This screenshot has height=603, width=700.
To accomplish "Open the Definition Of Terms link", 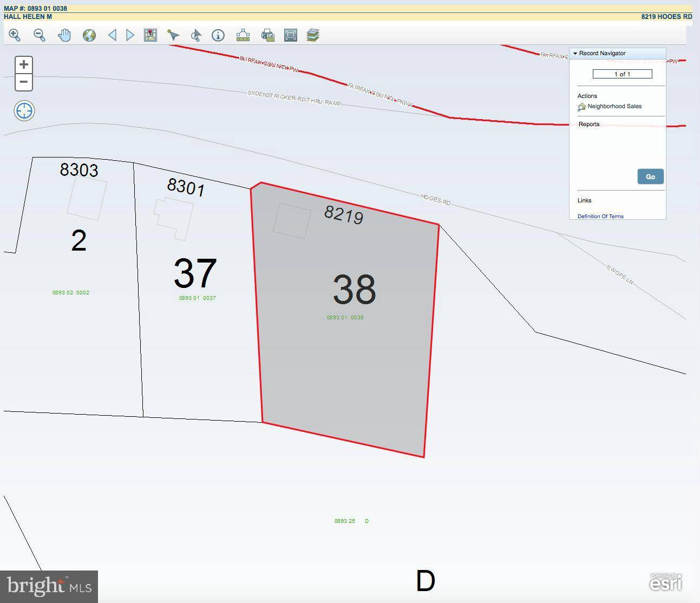I will click(600, 217).
